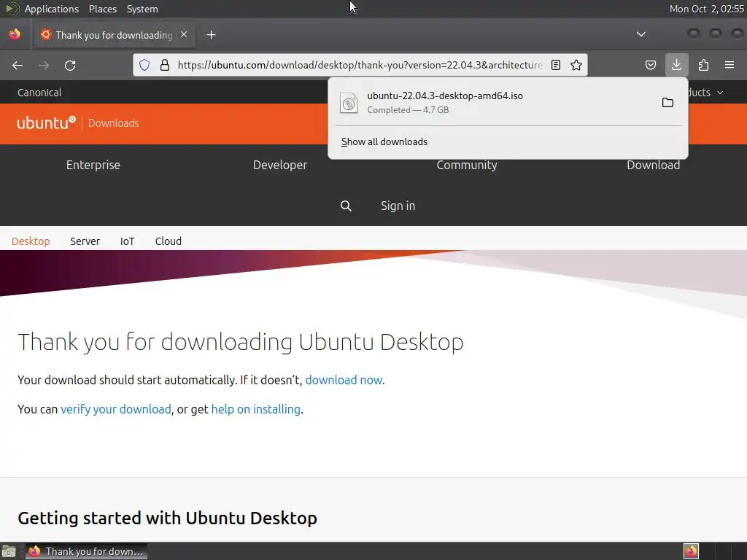Click Sign in link
This screenshot has width=747, height=560.
point(398,206)
